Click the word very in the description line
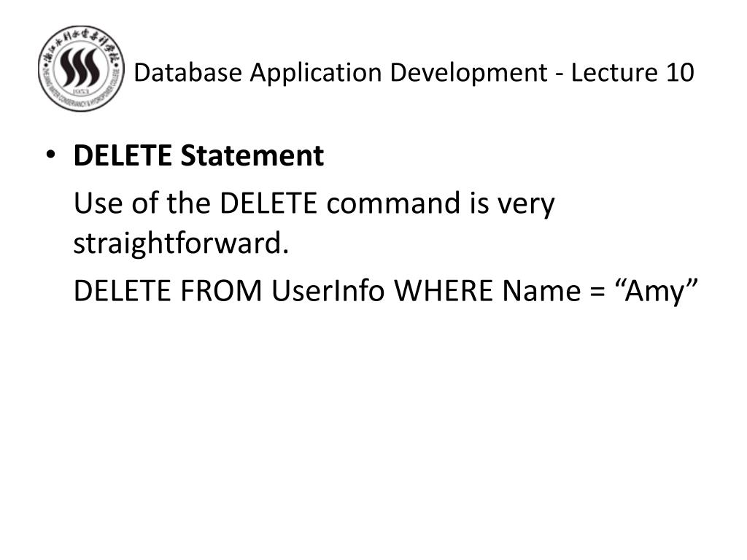The height and width of the screenshot is (560, 747). click(527, 205)
